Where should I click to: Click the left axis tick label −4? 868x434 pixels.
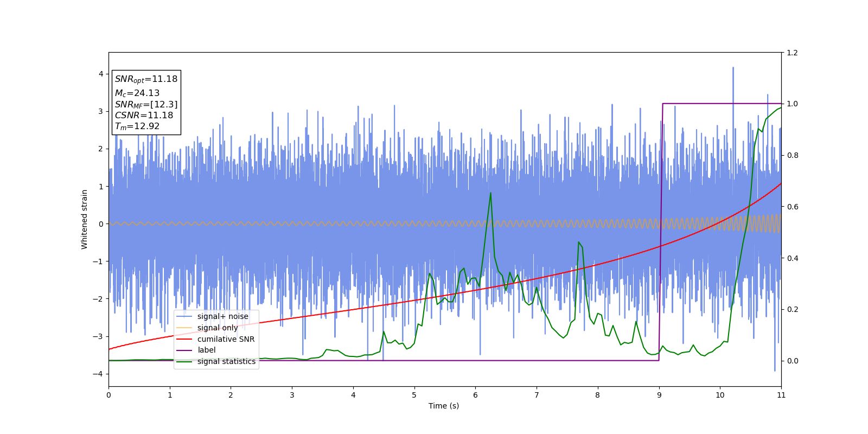(x=98, y=374)
